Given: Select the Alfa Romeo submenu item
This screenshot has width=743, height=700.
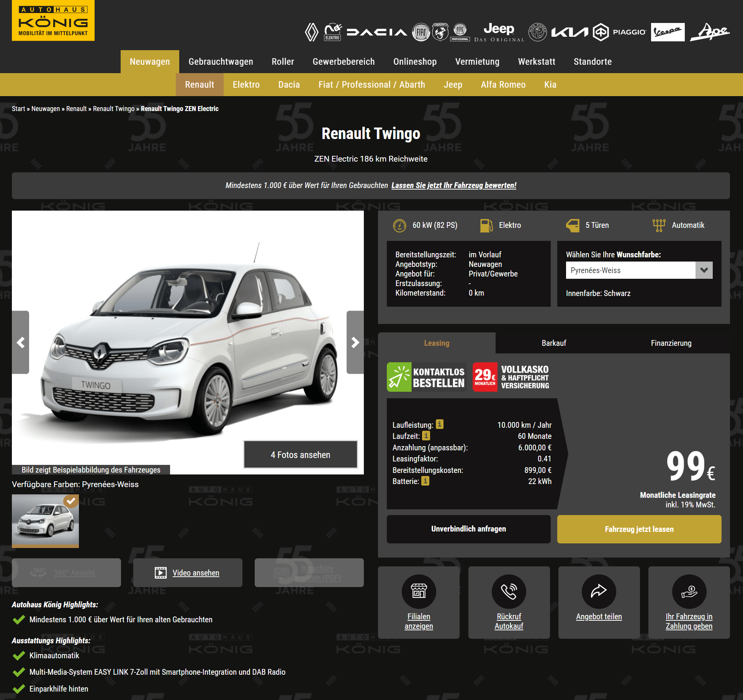Looking at the screenshot, I should click(503, 85).
